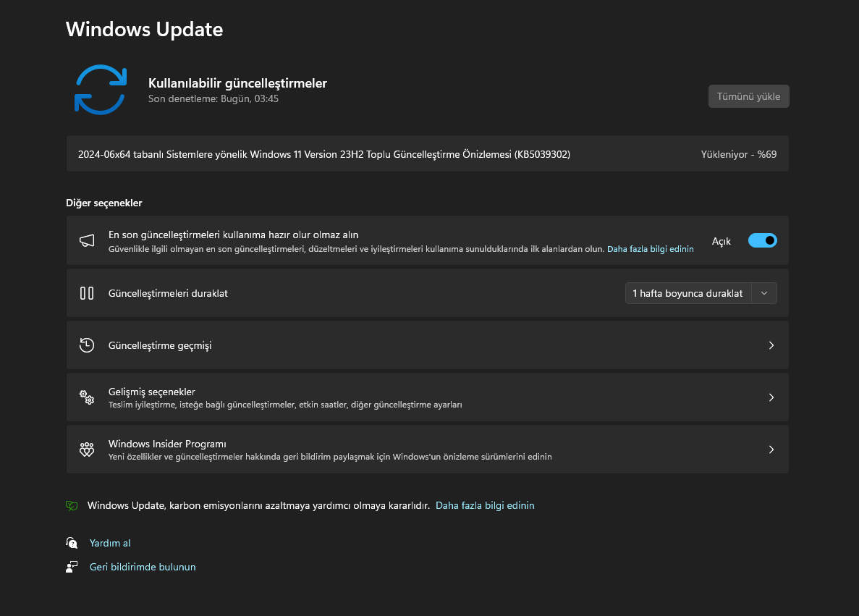859x616 pixels.
Task: Click the Yeni özellikler ve güncelleştirmeler description
Action: 330,457
